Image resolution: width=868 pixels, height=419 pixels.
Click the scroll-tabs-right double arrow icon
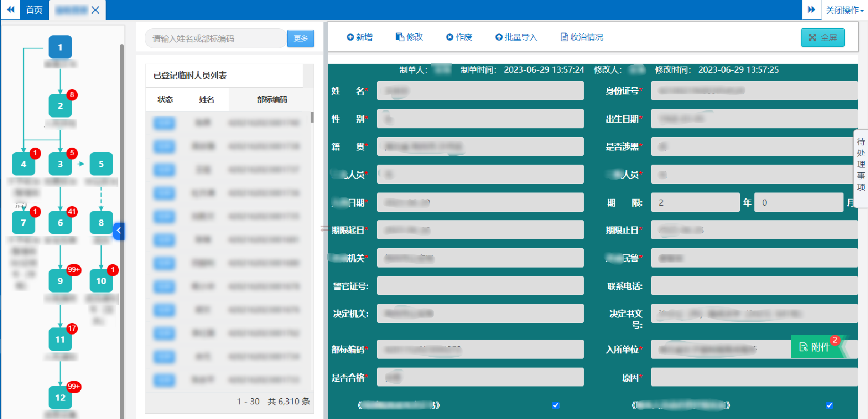click(x=811, y=10)
